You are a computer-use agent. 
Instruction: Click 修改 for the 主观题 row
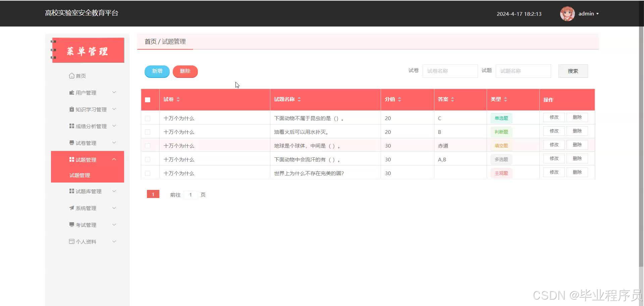click(554, 172)
